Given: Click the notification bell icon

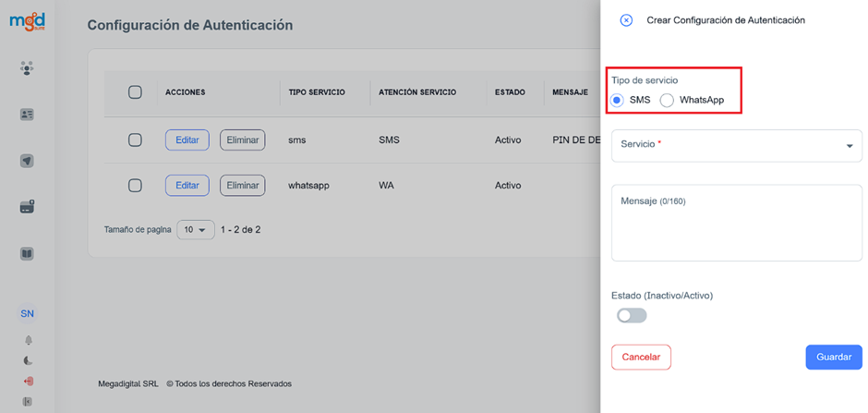Looking at the screenshot, I should 27,341.
